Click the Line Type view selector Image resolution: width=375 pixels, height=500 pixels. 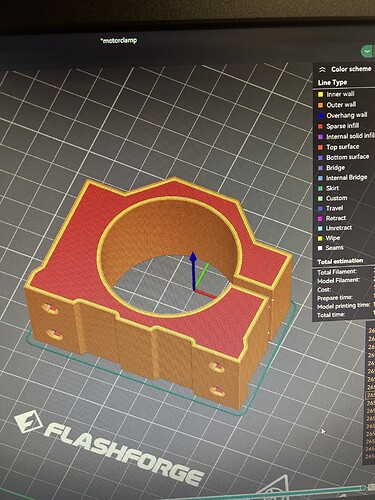click(332, 82)
